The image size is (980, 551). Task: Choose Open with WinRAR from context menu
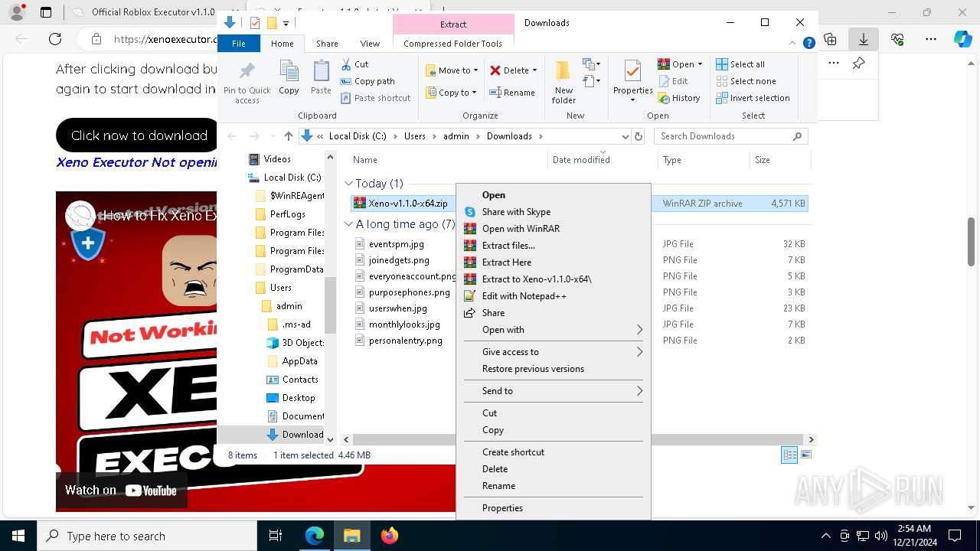pyautogui.click(x=553, y=229)
